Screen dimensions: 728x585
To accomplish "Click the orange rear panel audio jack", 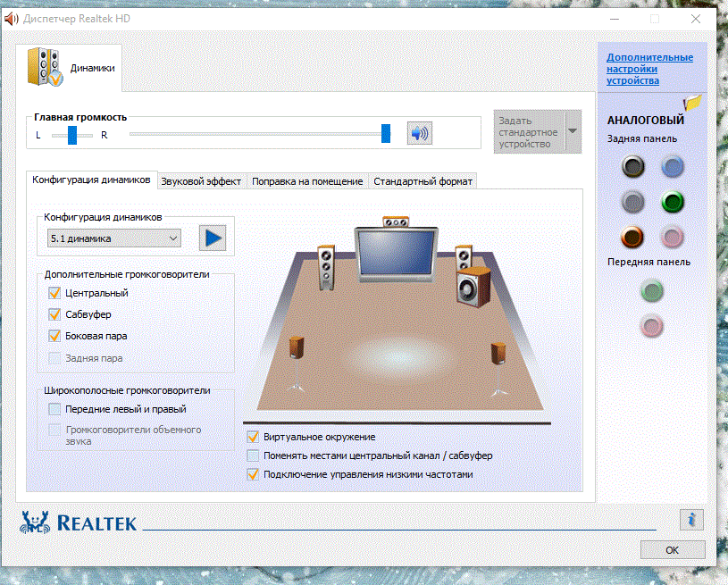I will coord(632,237).
